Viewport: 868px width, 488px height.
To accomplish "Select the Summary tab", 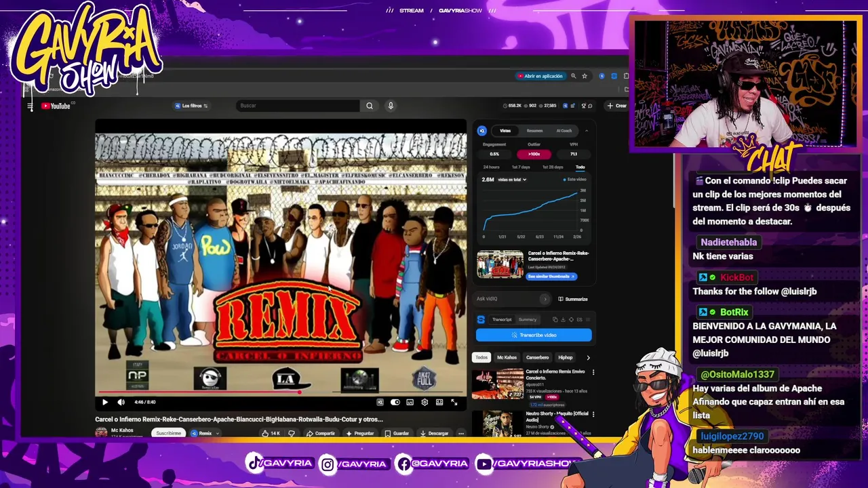I will click(527, 319).
